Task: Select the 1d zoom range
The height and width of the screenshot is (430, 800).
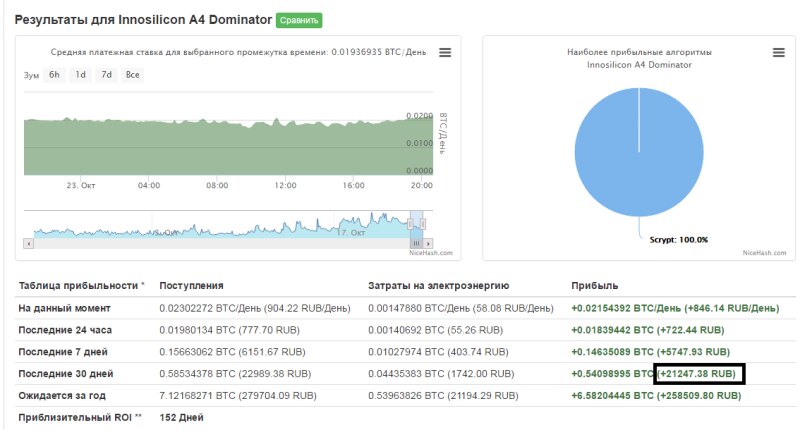Action: click(80, 75)
